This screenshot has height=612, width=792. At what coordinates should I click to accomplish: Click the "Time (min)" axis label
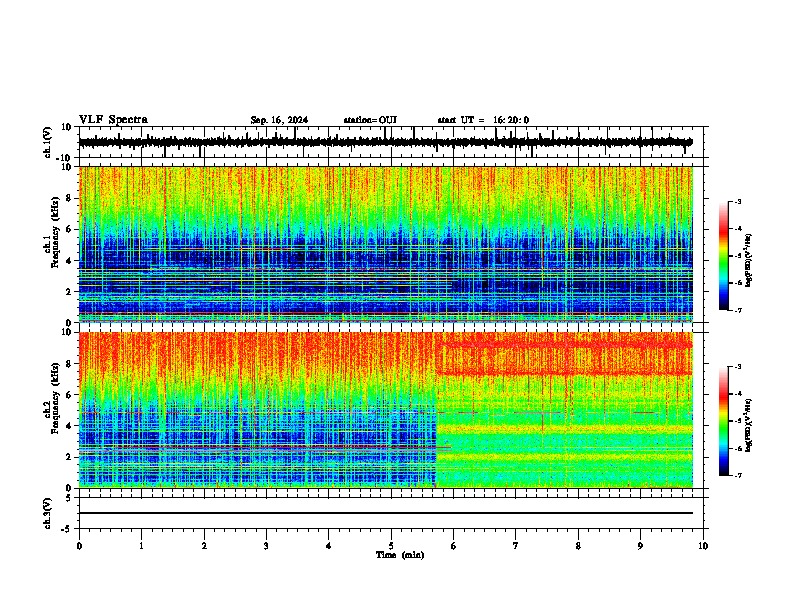(x=400, y=555)
